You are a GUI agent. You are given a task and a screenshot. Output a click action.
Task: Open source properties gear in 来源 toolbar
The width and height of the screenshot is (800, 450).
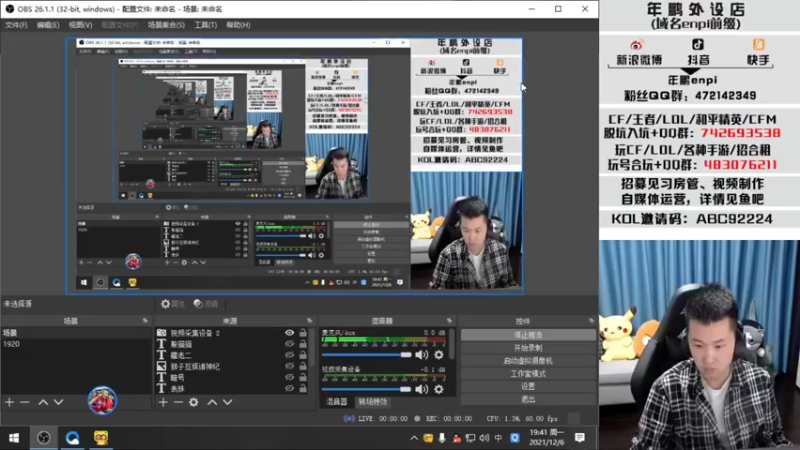tap(194, 402)
